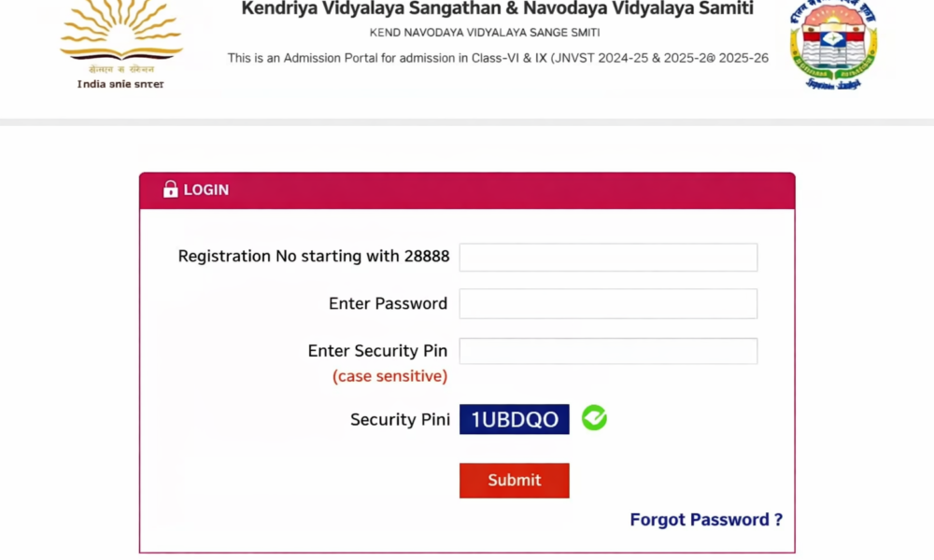Click the 'Enter Security Pin' label
Viewport: 934px width, 560px height.
click(x=377, y=351)
